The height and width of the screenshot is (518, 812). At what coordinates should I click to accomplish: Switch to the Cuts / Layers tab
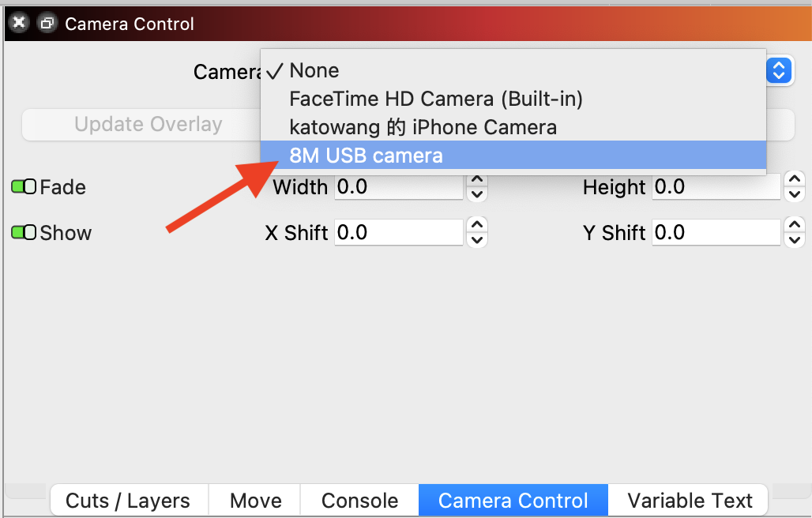click(129, 501)
